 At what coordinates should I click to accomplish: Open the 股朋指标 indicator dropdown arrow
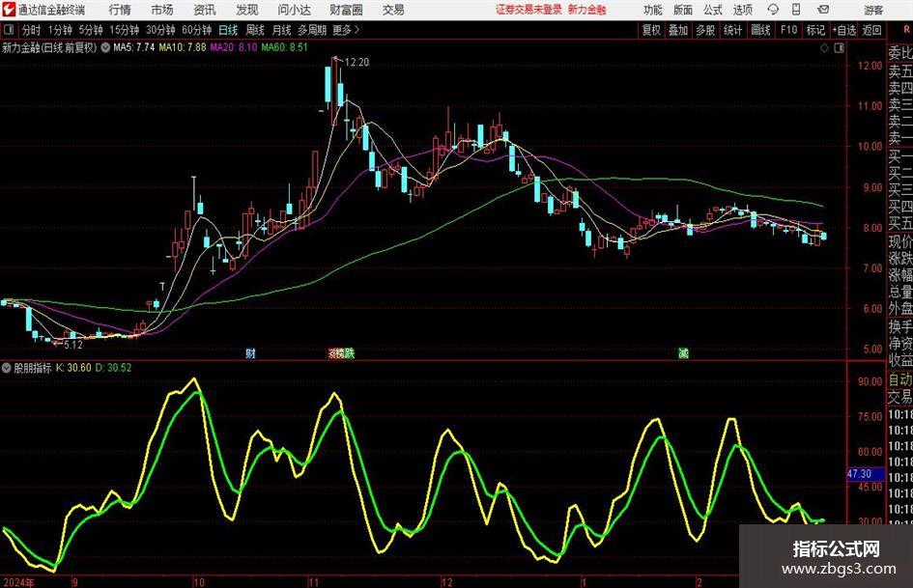(x=7, y=368)
